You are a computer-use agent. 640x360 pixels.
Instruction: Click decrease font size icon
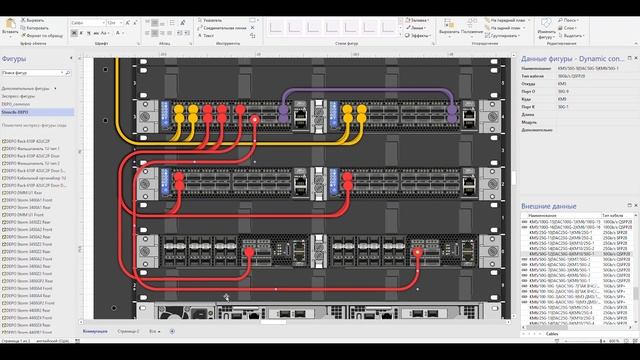pos(135,23)
